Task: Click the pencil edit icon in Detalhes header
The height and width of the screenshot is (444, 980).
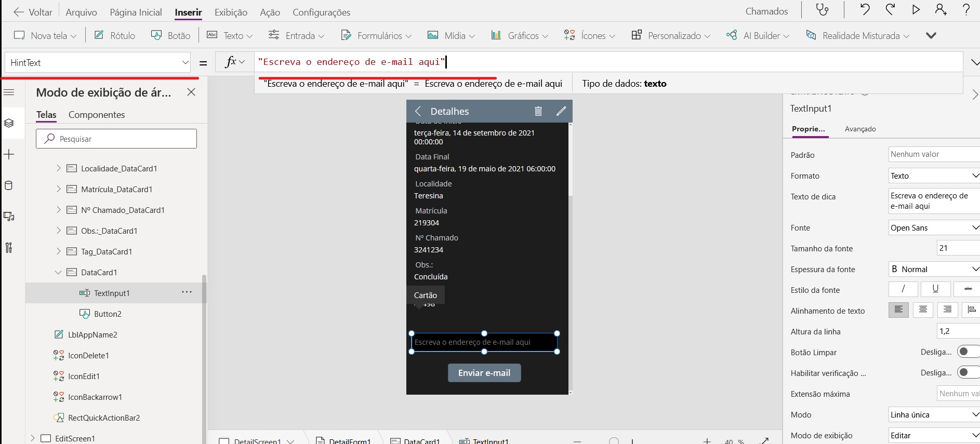Action: pos(561,111)
